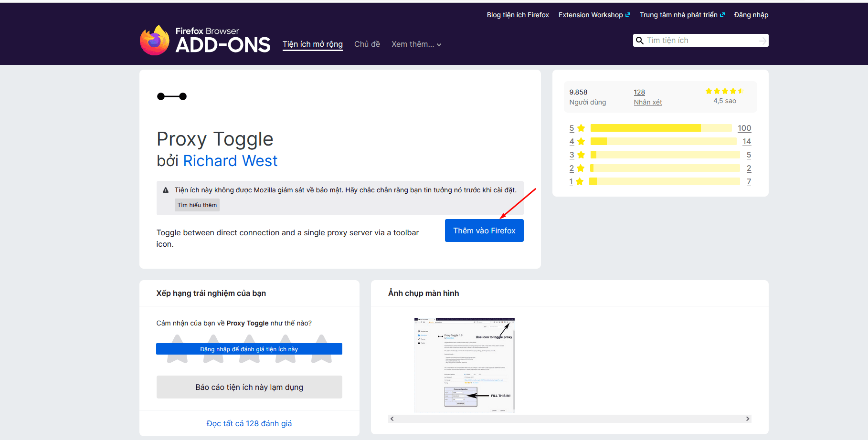The width and height of the screenshot is (868, 440).
Task: Click the Proxy Toggle extension icon
Action: [172, 96]
